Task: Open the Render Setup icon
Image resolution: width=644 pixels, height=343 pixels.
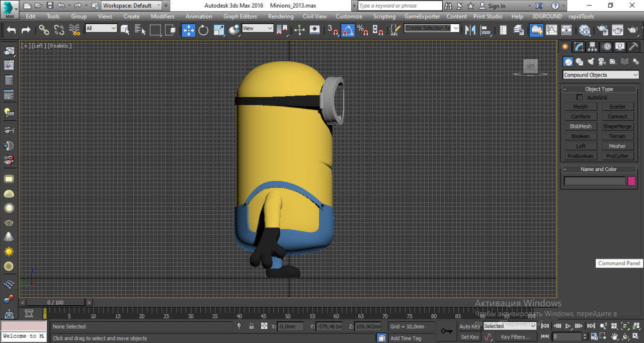Action: click(x=603, y=30)
